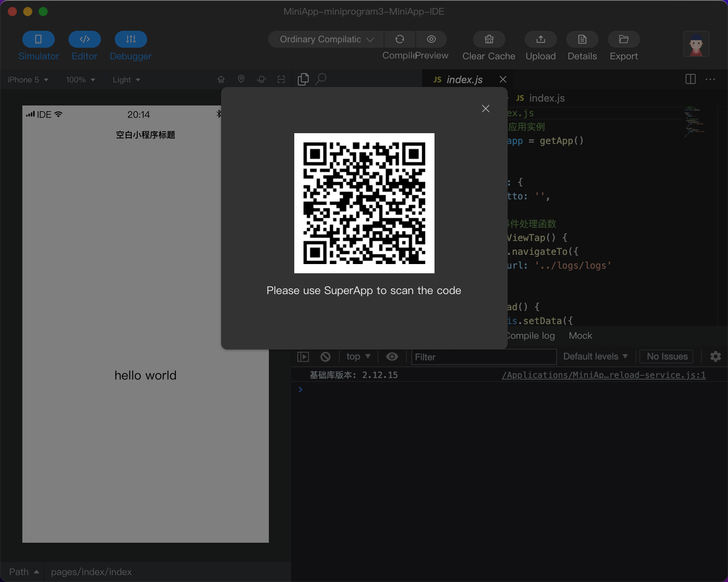Screen dimensions: 728x582
Task: Click the Compile refresh icon
Action: pos(400,39)
